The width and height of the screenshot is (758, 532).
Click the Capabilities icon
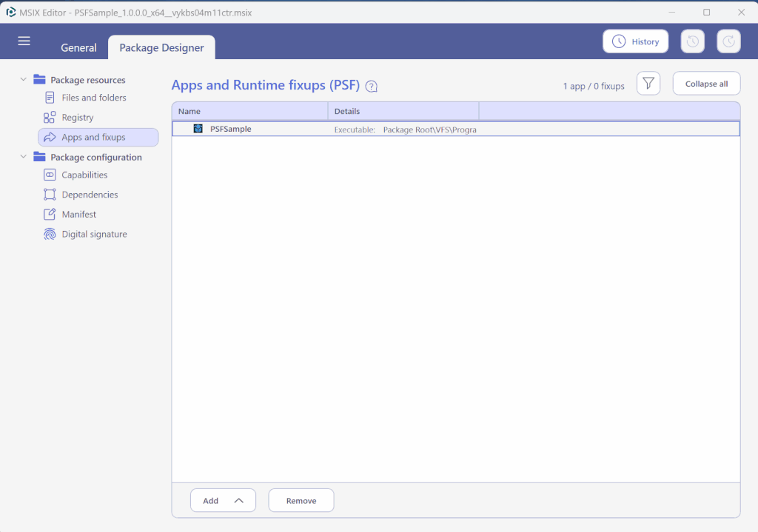click(x=50, y=175)
